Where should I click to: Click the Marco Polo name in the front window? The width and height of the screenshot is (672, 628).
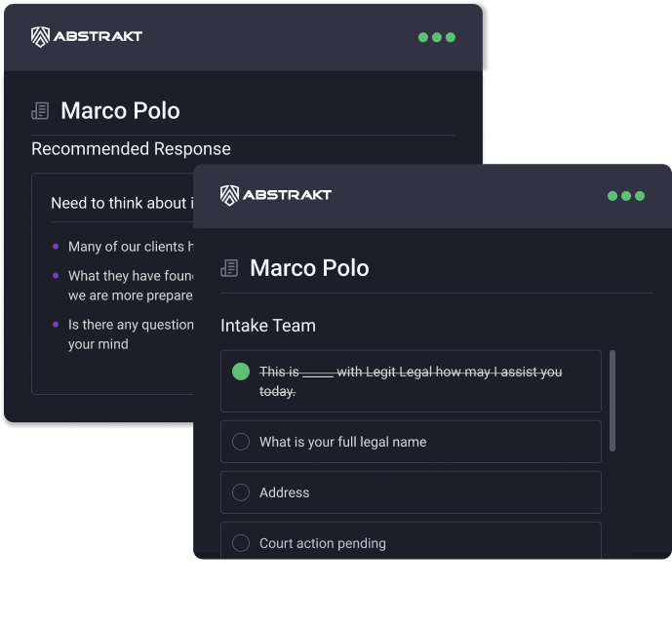(x=309, y=268)
